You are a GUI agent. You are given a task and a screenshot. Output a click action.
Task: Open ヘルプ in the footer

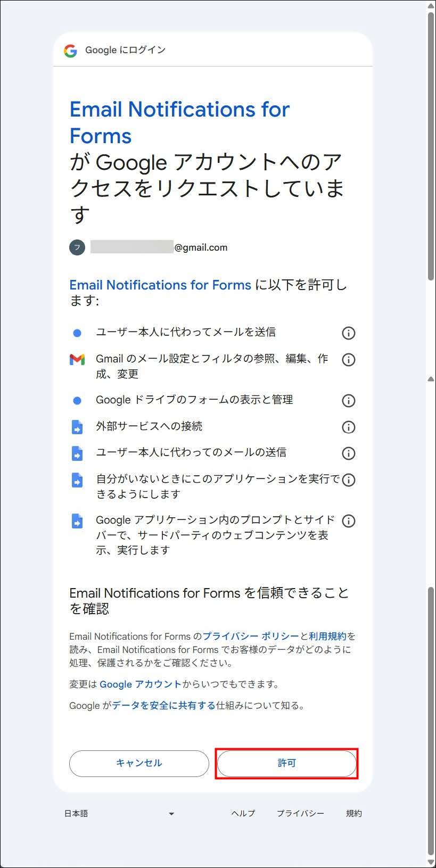coord(243,813)
